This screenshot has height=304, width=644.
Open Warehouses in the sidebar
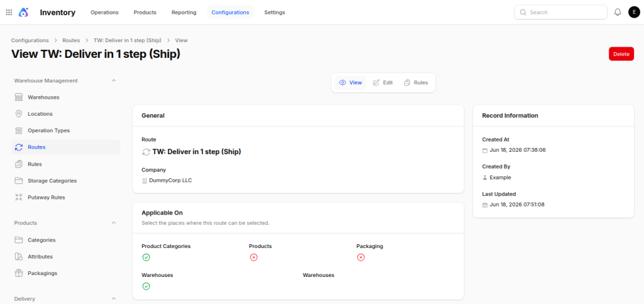[x=66, y=98]
